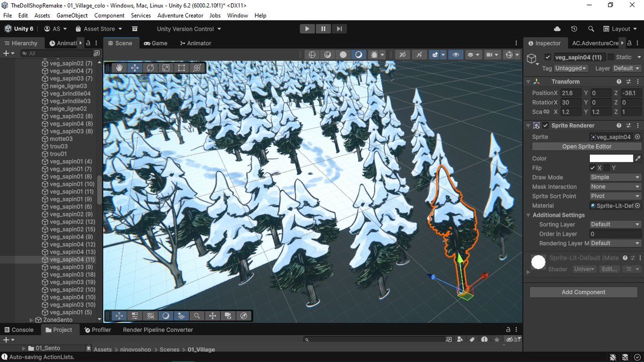Image resolution: width=644 pixels, height=362 pixels.
Task: Select the Rotate tool
Action: tap(150, 68)
